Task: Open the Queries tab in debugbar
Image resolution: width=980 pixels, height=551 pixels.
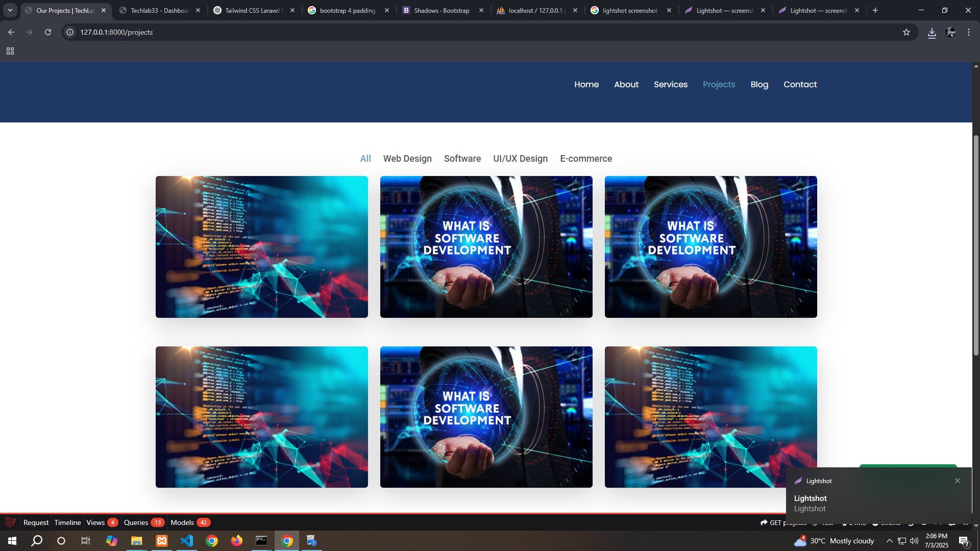Action: pyautogui.click(x=136, y=522)
